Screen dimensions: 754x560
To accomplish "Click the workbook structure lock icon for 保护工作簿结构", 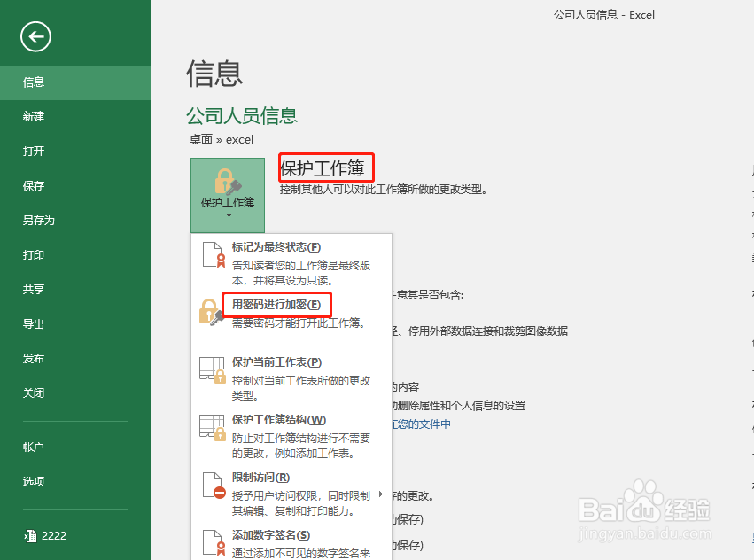I will [x=214, y=428].
